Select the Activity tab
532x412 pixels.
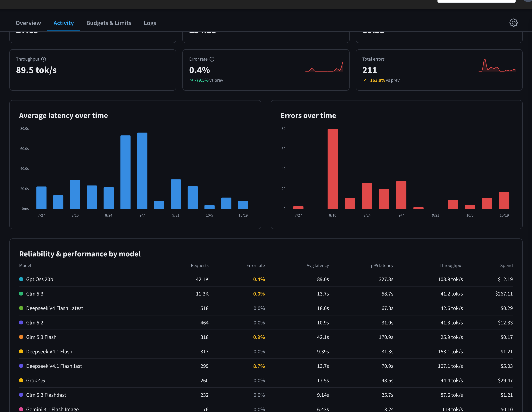64,23
